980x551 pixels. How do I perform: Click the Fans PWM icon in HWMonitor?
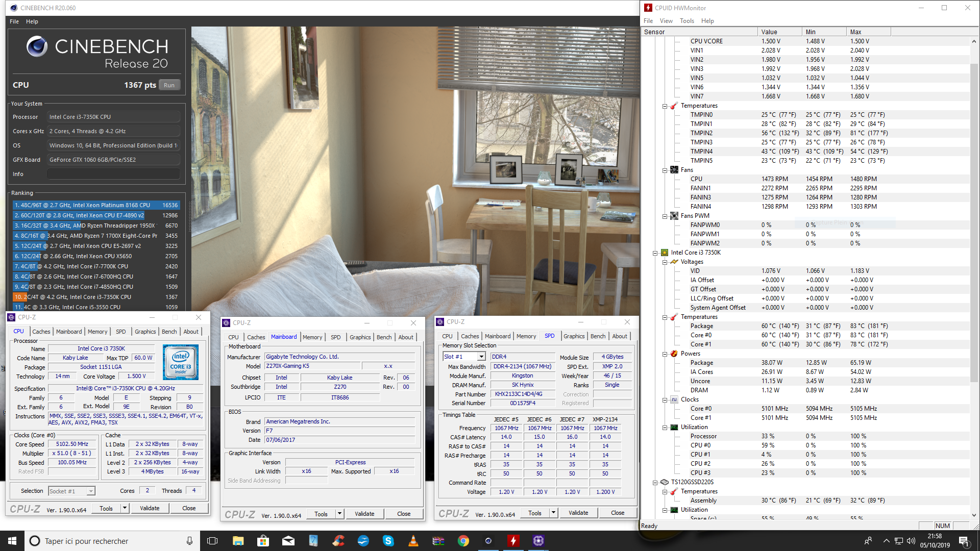click(x=674, y=216)
